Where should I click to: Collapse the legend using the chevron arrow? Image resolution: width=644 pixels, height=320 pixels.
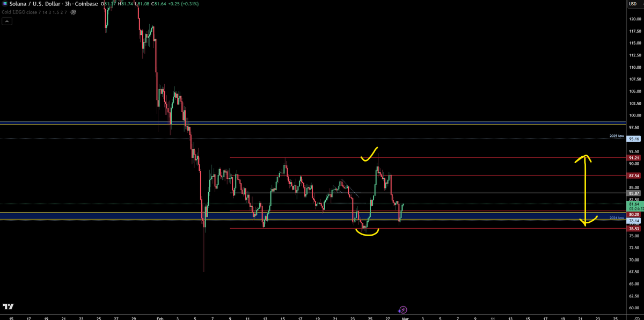coord(6,21)
